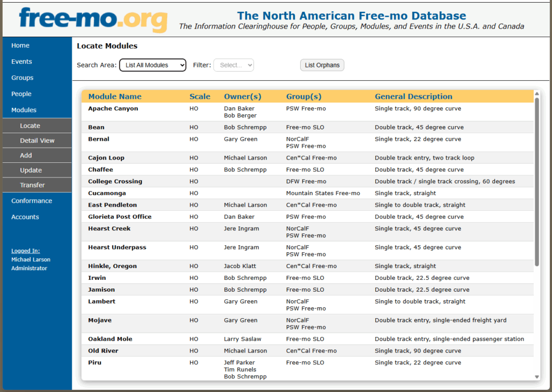
Task: Open the Accounts section
Action: [x=25, y=217]
